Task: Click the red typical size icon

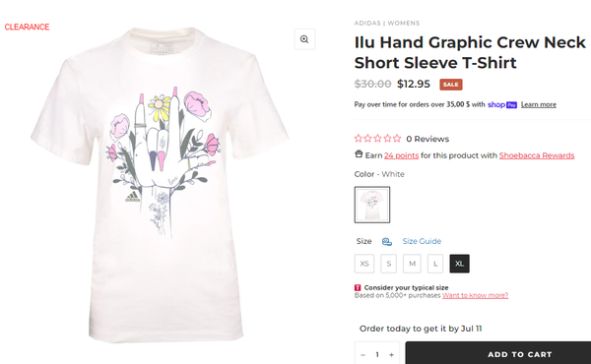Action: (358, 287)
